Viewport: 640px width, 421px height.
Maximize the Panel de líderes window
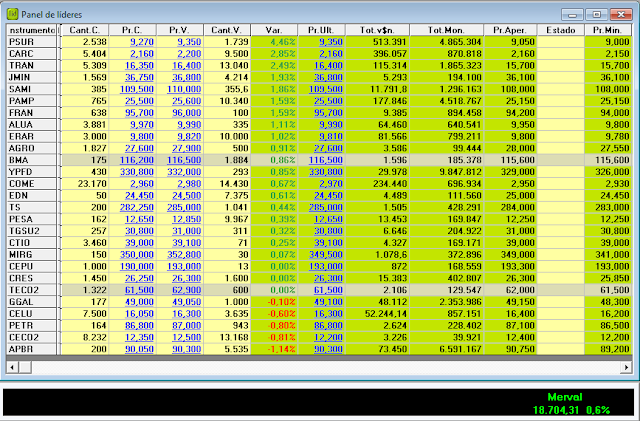coord(596,15)
